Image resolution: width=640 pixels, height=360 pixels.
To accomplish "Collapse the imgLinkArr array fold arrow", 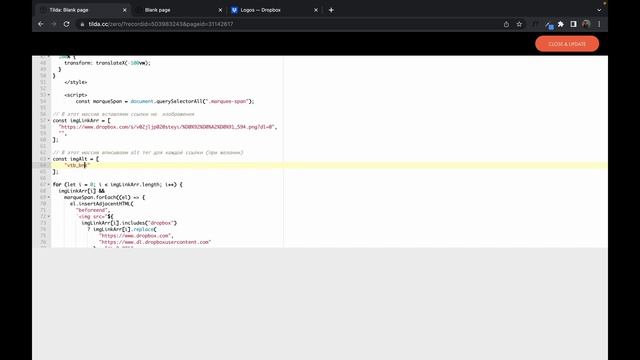I will point(49,120).
